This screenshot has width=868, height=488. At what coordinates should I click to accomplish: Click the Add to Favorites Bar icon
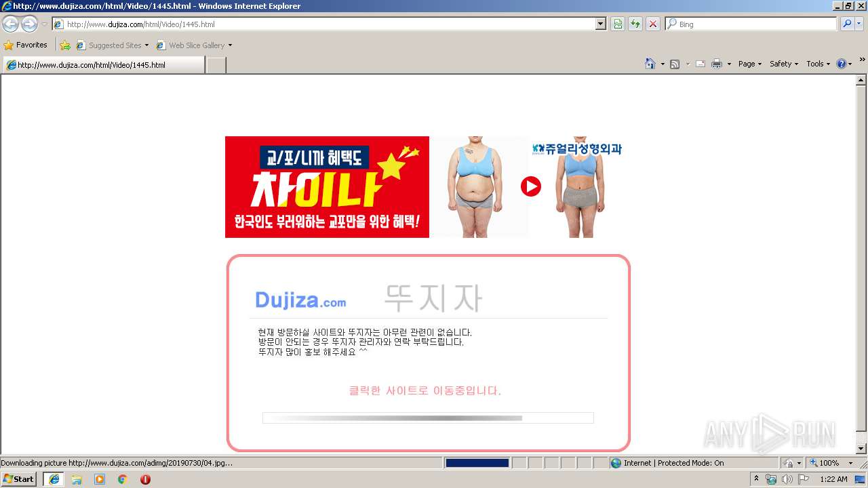point(65,45)
